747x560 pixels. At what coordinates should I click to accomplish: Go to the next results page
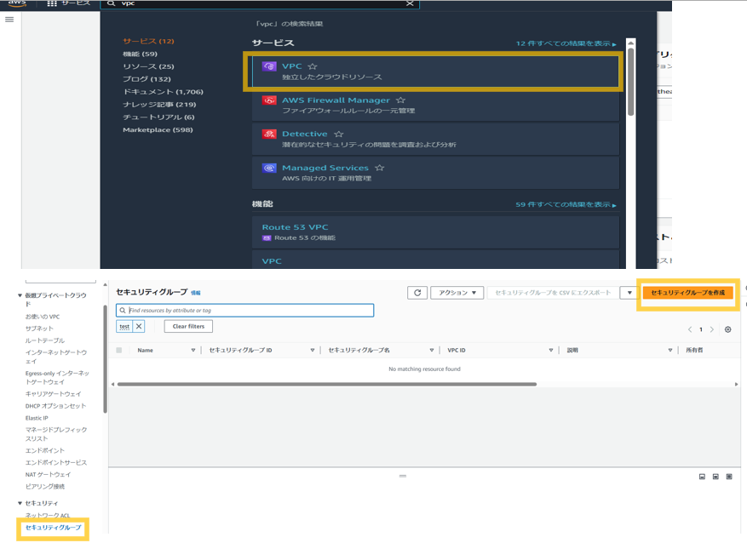(712, 329)
